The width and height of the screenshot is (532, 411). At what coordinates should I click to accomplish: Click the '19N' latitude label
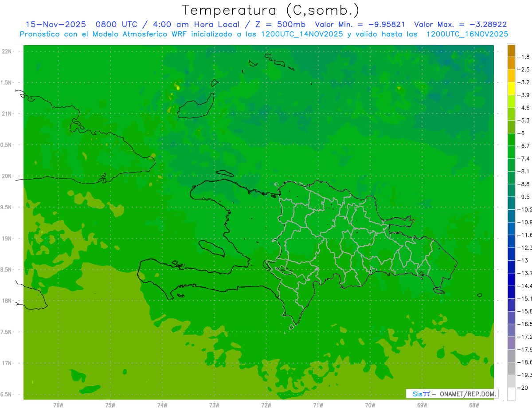(x=7, y=239)
